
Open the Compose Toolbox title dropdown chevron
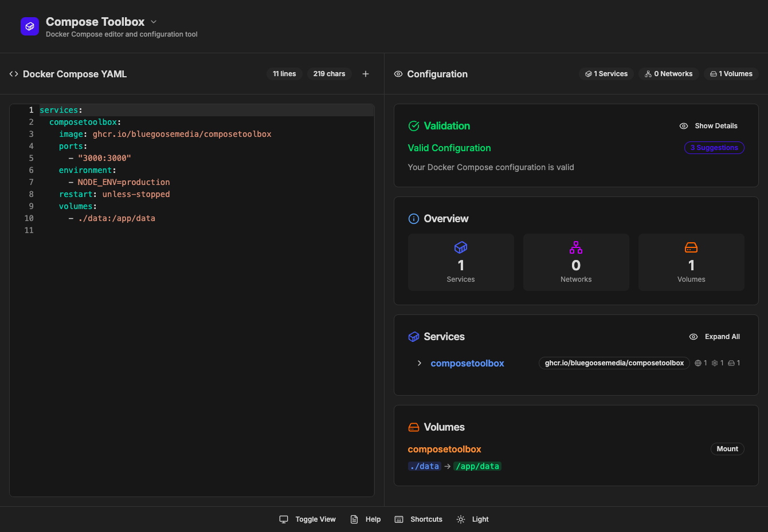pyautogui.click(x=154, y=22)
